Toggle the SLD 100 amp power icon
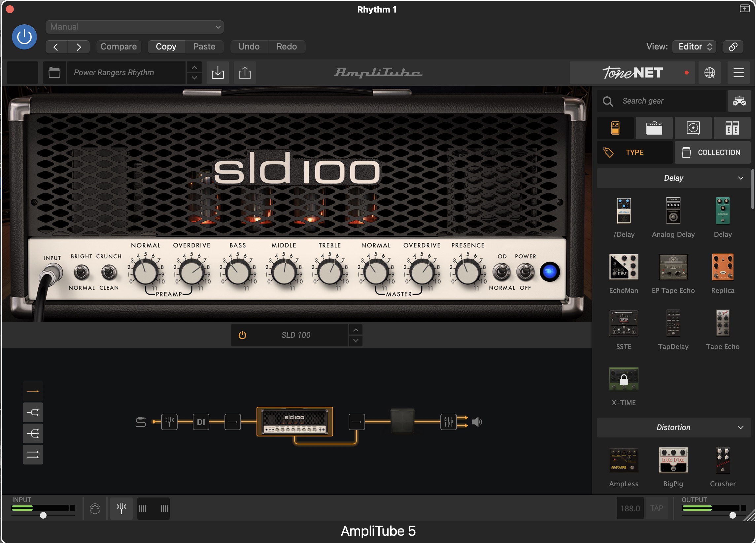 tap(242, 335)
